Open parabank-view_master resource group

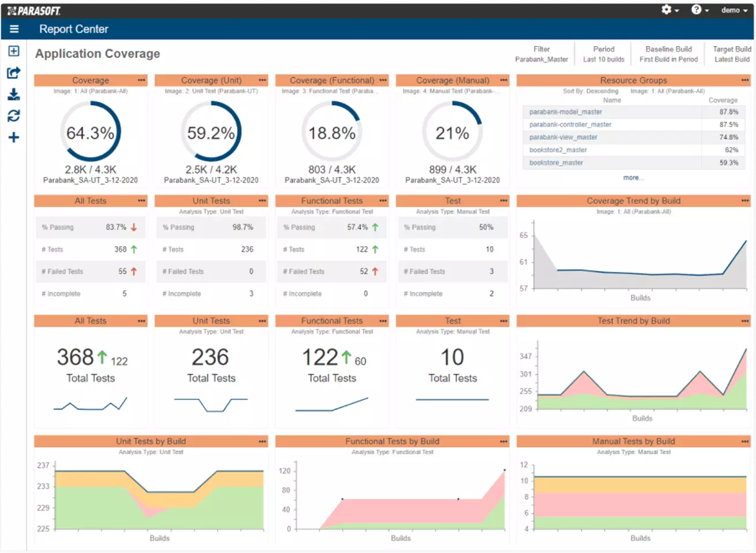tap(563, 137)
